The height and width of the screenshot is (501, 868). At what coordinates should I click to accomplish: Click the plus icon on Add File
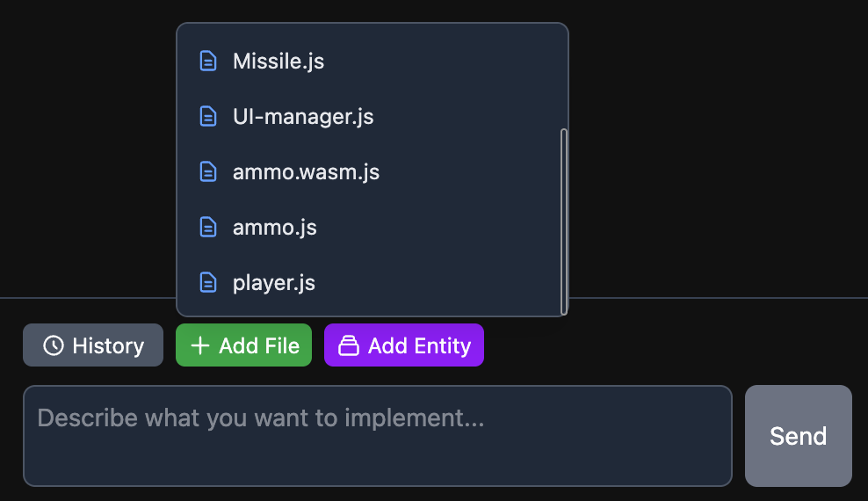pos(200,345)
